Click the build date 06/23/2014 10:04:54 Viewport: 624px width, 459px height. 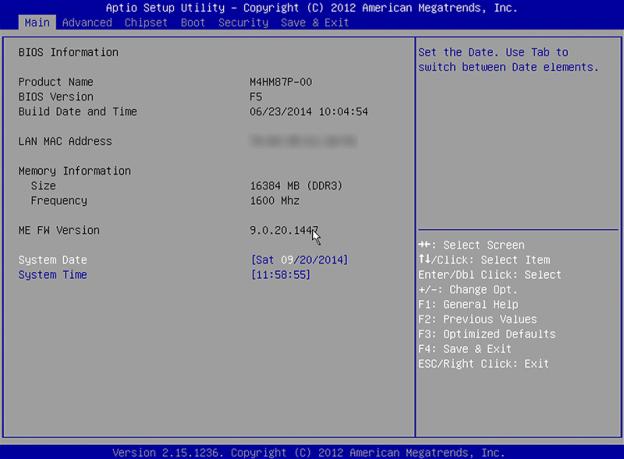(309, 111)
